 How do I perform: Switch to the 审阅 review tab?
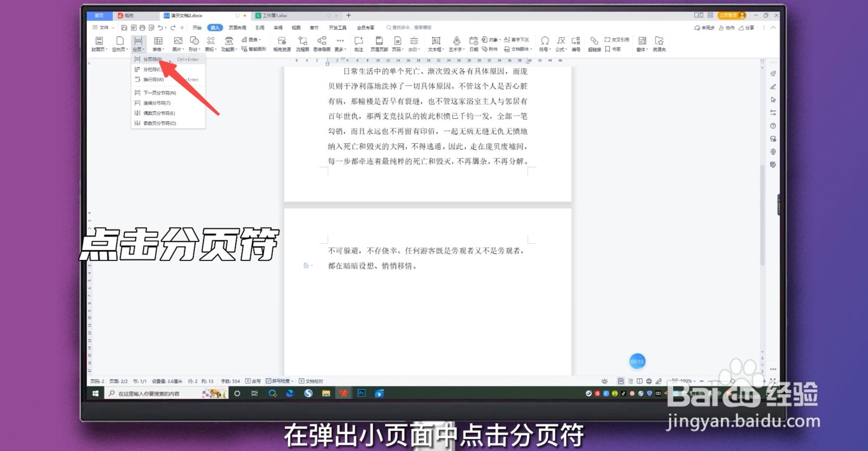pos(278,28)
